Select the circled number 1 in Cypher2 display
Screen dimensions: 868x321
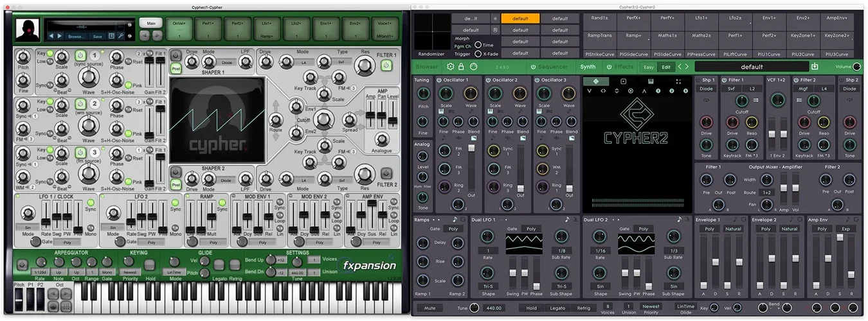point(658,91)
